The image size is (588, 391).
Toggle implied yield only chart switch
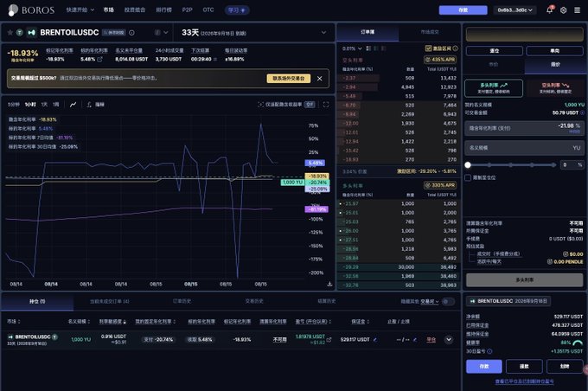pos(310,105)
